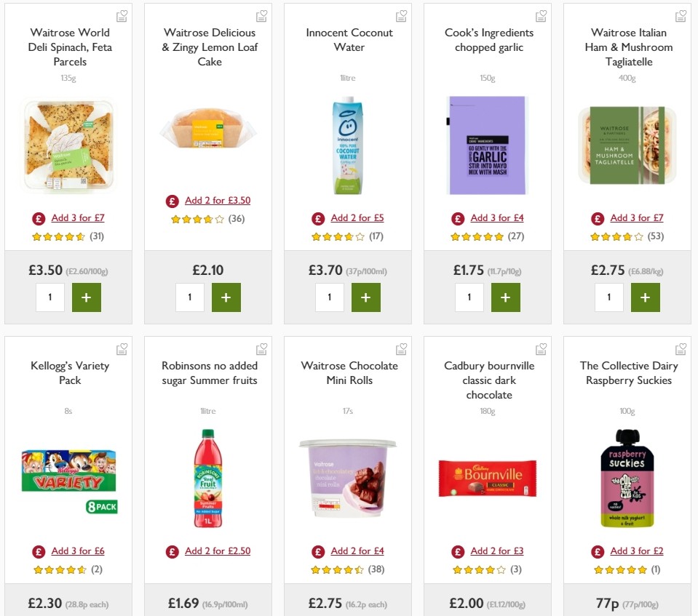View Waitrose Italian Ham & Mushroom Tagliatelle product page
The image size is (698, 616).
pos(627,144)
